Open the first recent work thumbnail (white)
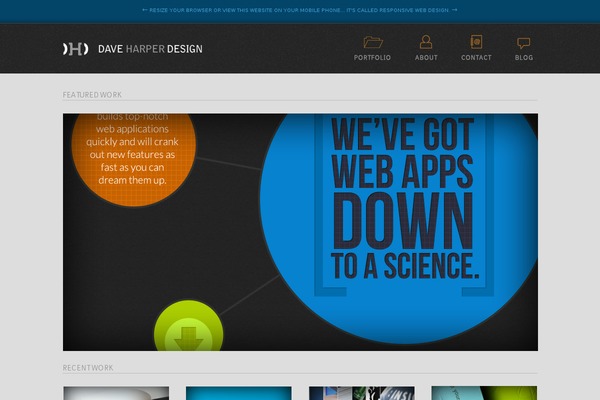Viewport: 600px width, 400px height. point(116,393)
